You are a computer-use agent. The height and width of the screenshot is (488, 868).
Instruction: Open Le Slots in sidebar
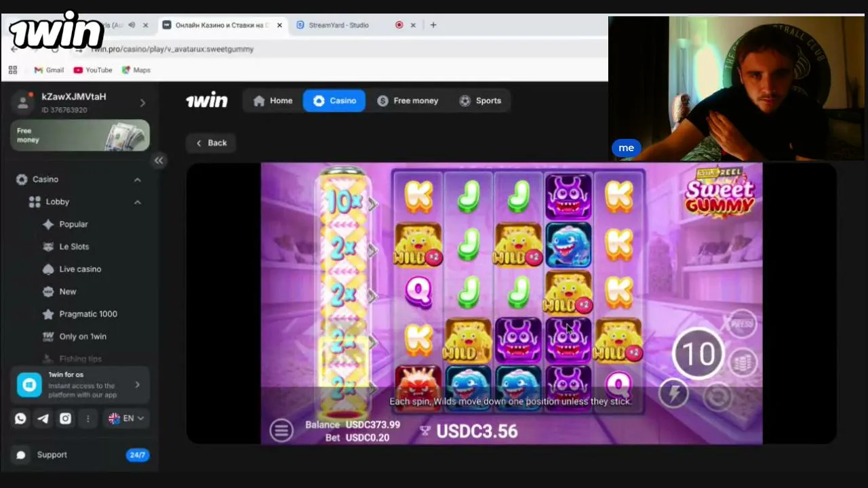(74, 247)
